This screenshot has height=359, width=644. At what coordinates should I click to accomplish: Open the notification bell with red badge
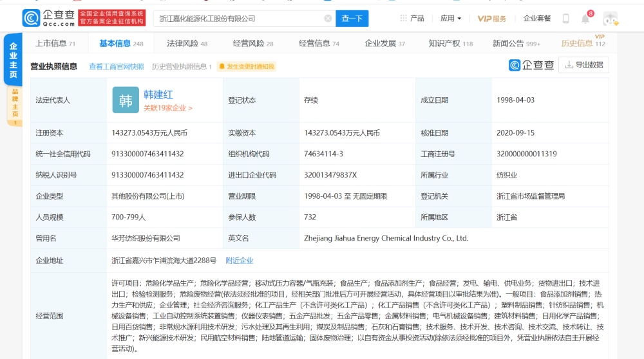[585, 19]
